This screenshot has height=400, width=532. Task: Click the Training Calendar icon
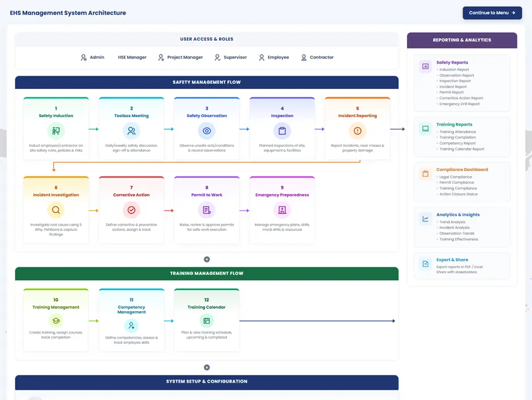pos(206,321)
